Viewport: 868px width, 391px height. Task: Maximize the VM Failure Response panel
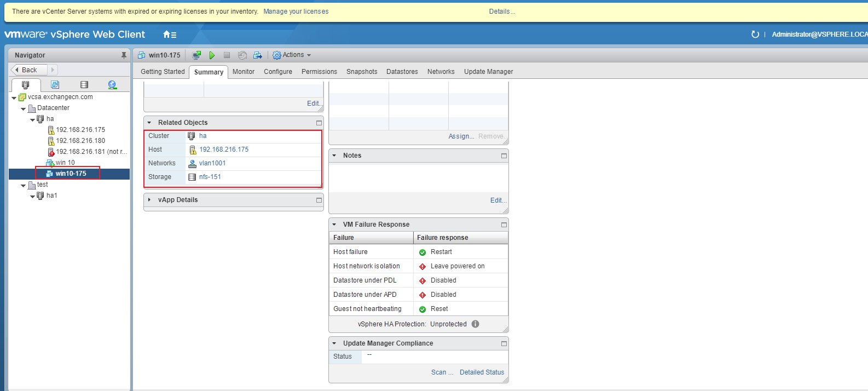tap(504, 225)
